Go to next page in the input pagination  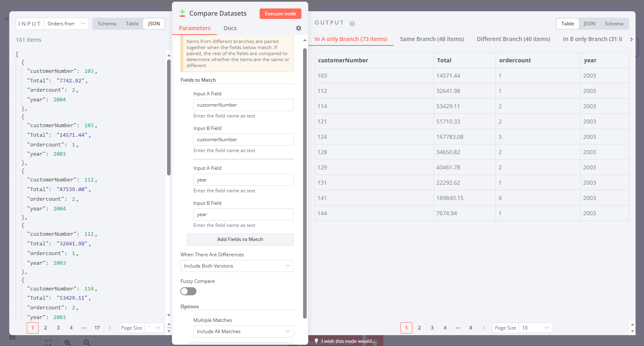[110, 328]
